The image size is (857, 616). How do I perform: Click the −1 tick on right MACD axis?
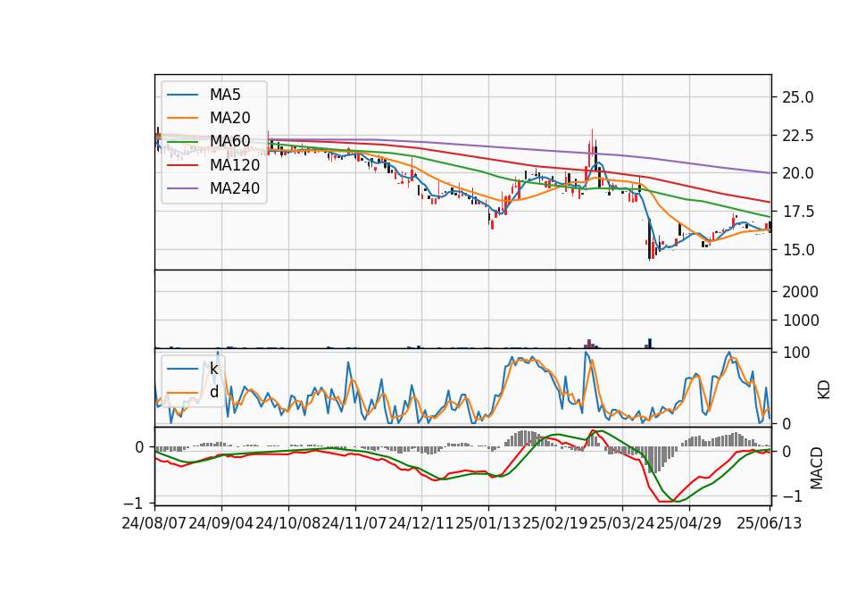(x=793, y=496)
